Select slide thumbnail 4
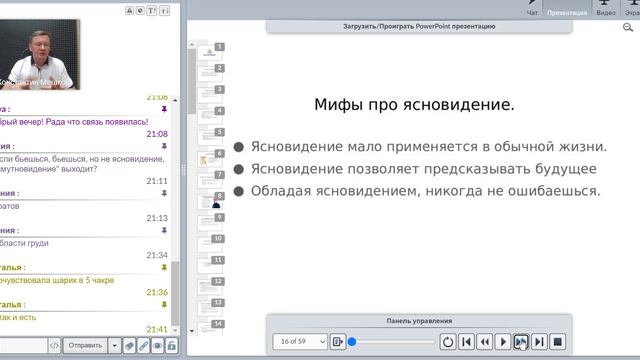640x360 pixels. pyautogui.click(x=211, y=116)
